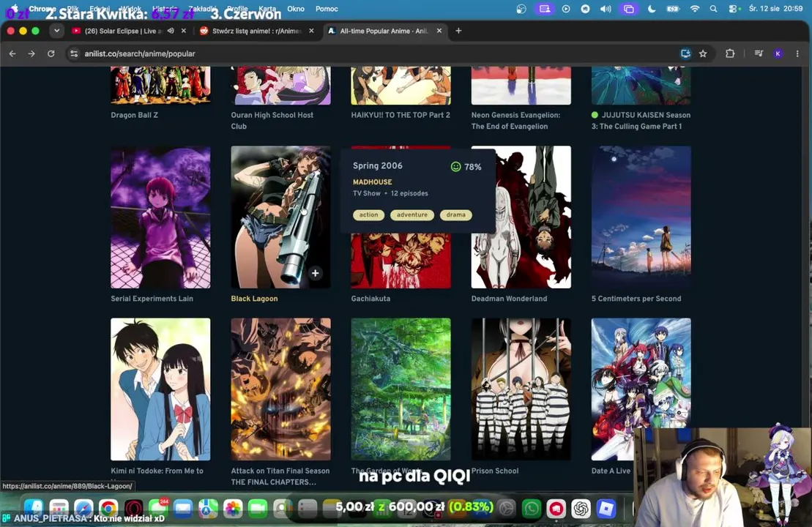The width and height of the screenshot is (812, 527).
Task: Open the volume control in menu bar
Action: point(606,9)
